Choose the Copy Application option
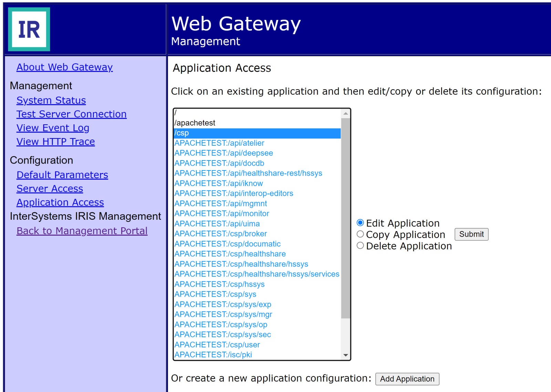The width and height of the screenshot is (551, 392). (x=360, y=234)
